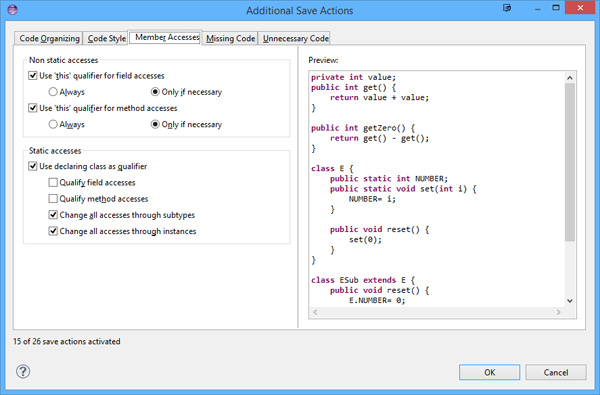Viewport: 600px width, 395px height.
Task: Click the Eclipse icon in title bar
Action: tap(12, 10)
